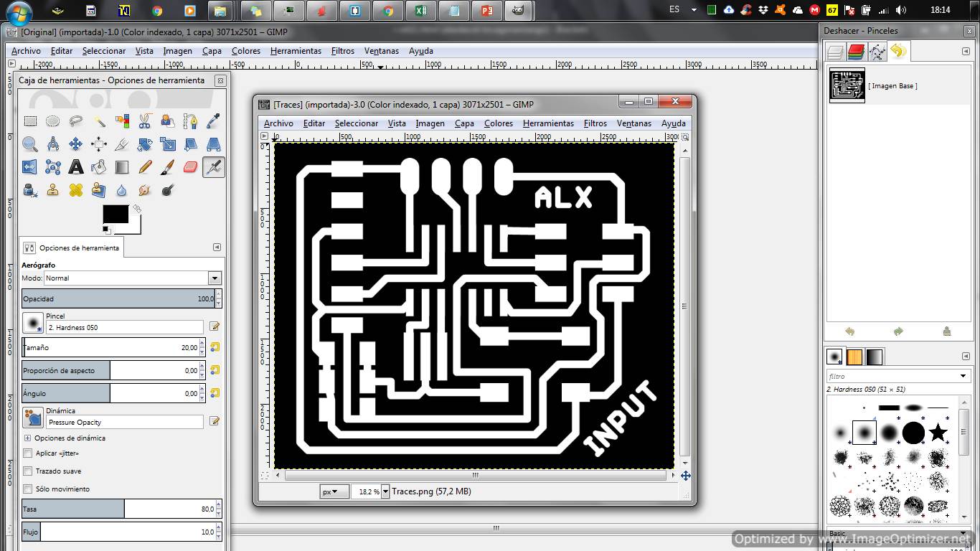Open Seleccionar menu in Traces window
The width and height of the screenshot is (980, 551).
[x=357, y=123]
